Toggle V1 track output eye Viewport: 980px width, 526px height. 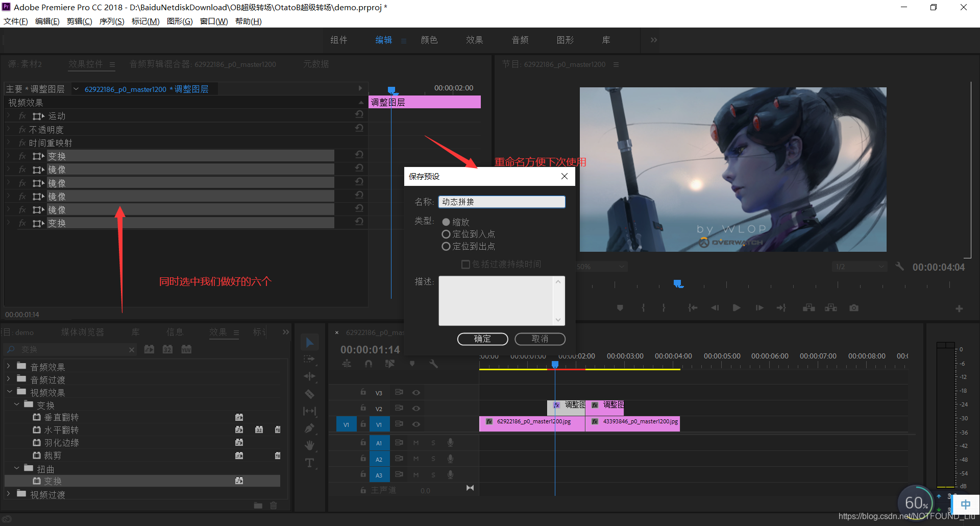click(416, 424)
